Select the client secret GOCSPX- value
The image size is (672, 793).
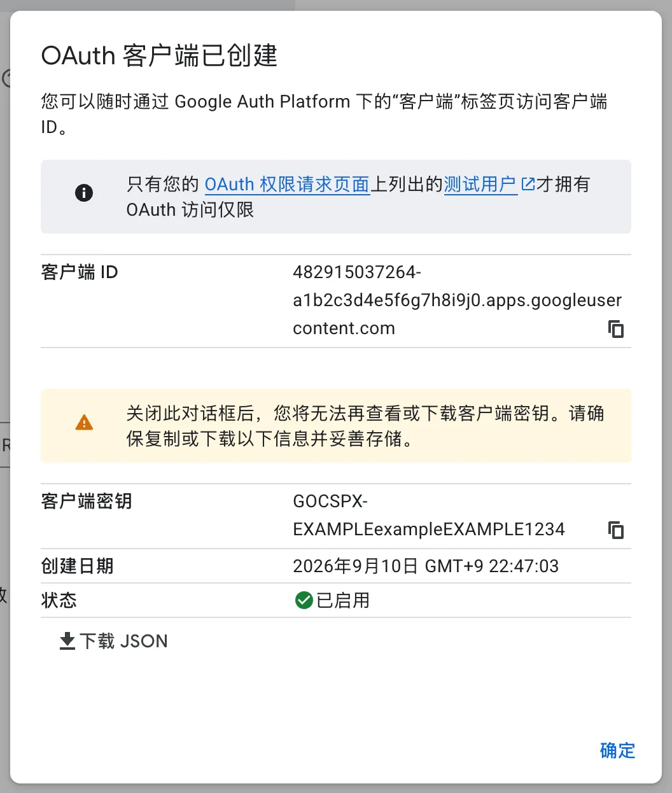click(x=429, y=516)
